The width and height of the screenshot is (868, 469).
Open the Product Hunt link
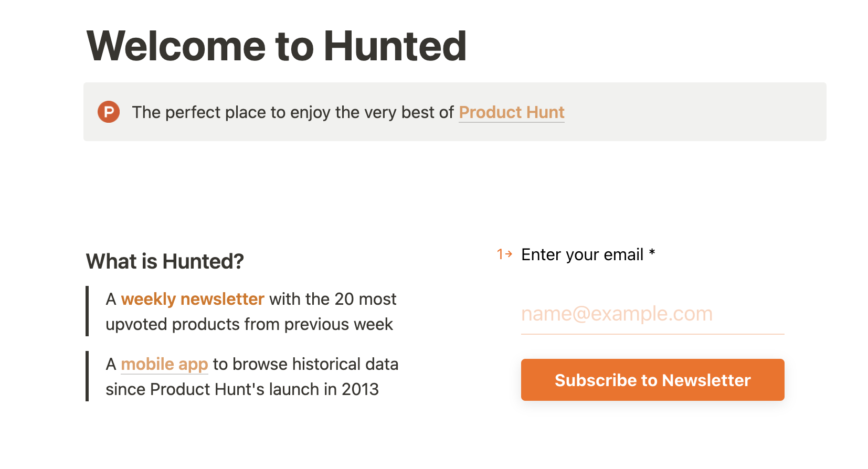pyautogui.click(x=512, y=112)
